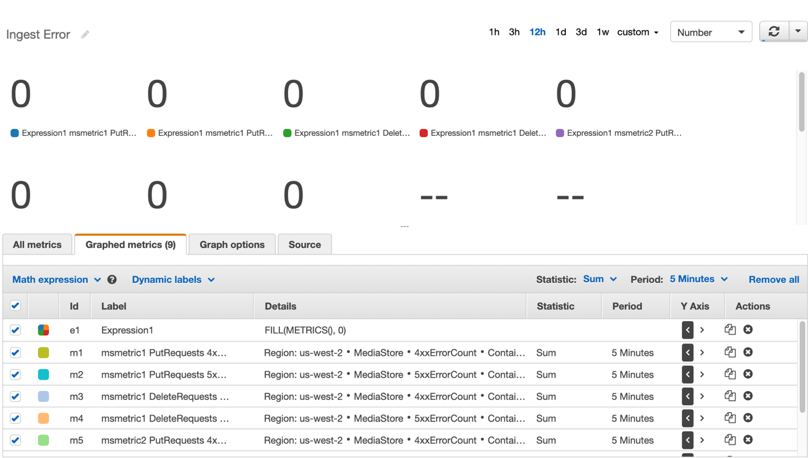Select the 1h time range
Screen dimensions: 808x458
tap(494, 32)
